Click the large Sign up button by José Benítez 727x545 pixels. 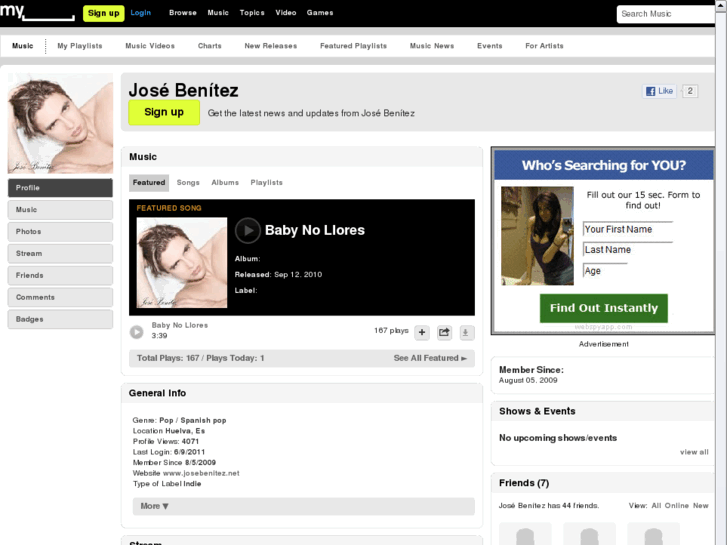click(x=164, y=112)
